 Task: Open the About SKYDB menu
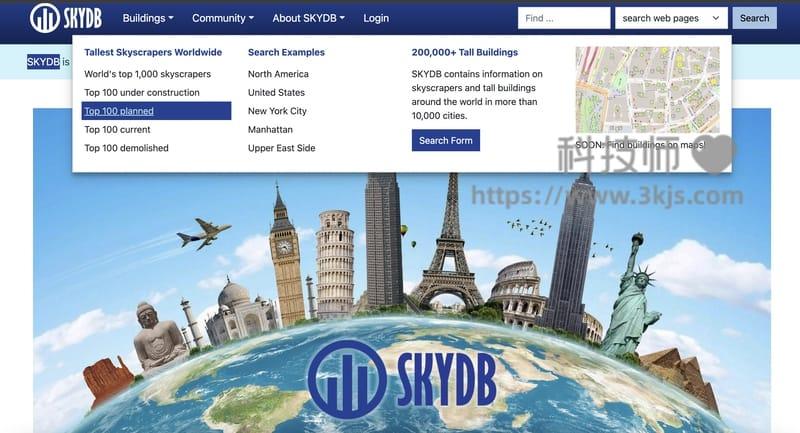click(308, 18)
